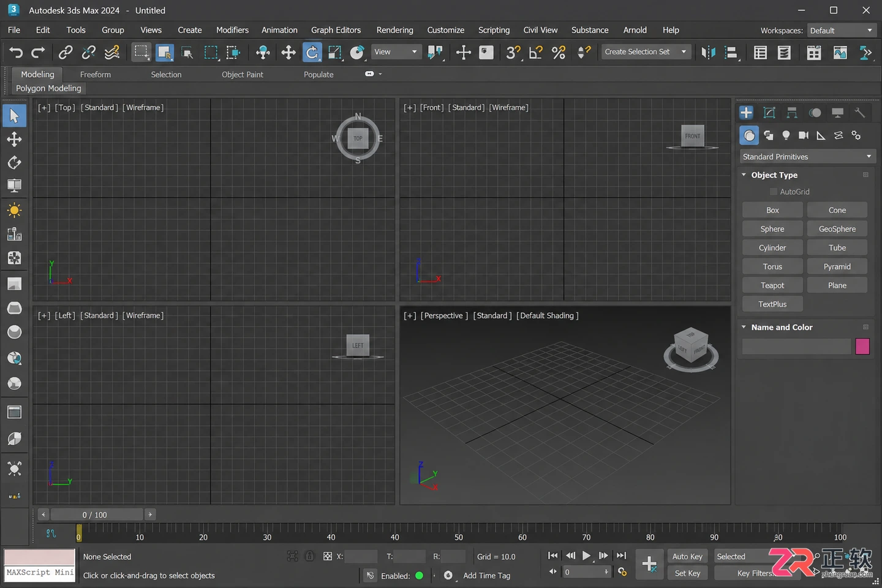Switch to the Hierarchy command panel tab

click(792, 113)
